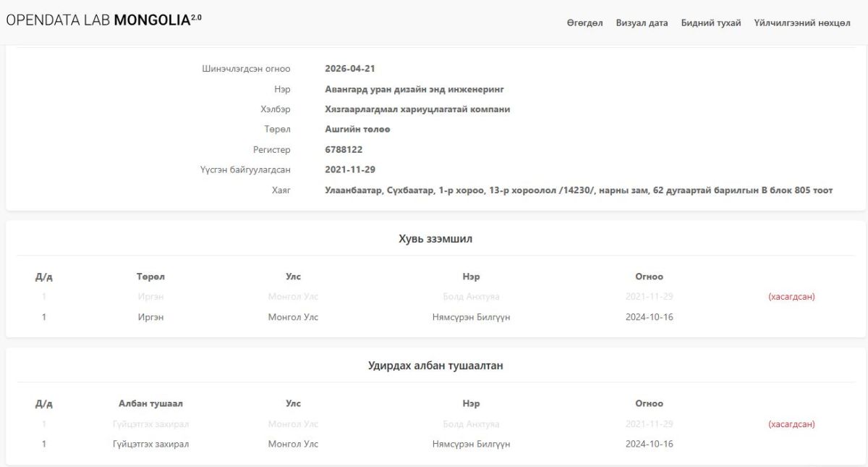
Task: Click Иргэн in the active shareholder row
Action: [x=150, y=317]
